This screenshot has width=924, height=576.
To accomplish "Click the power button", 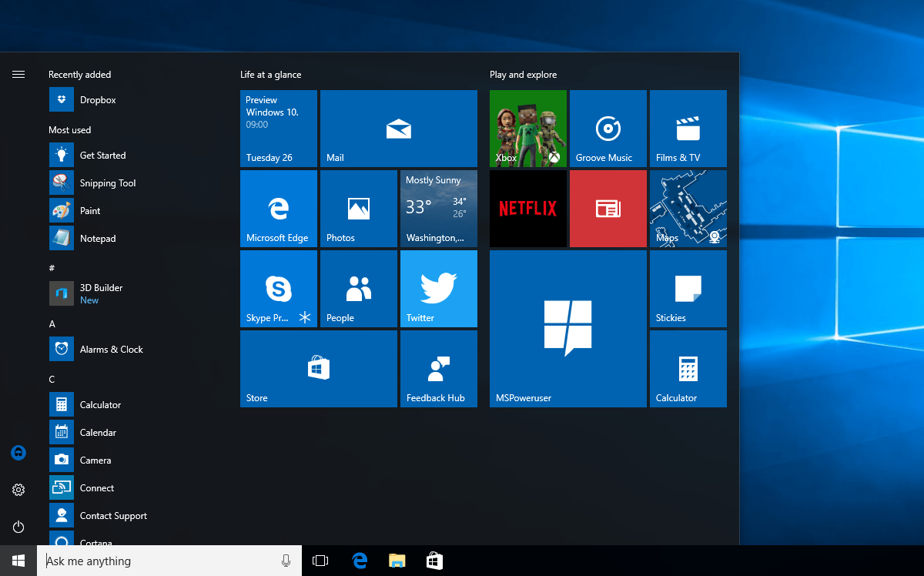I will click(x=18, y=527).
